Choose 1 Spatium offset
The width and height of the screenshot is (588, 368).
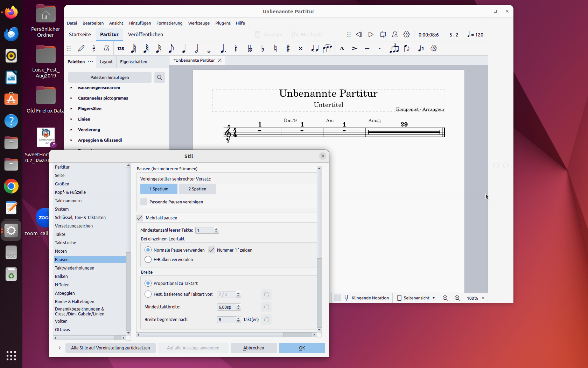click(x=159, y=189)
